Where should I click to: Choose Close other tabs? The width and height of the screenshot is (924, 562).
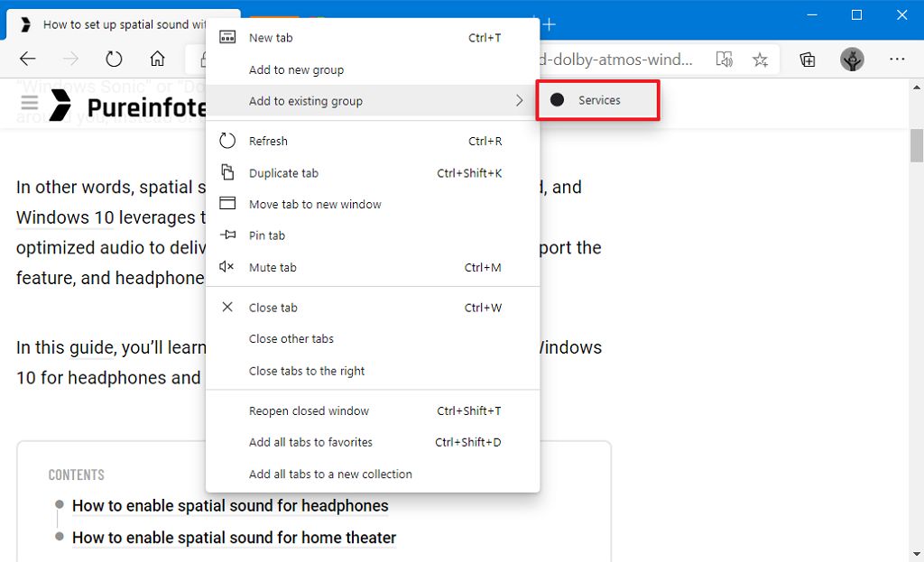[373, 338]
